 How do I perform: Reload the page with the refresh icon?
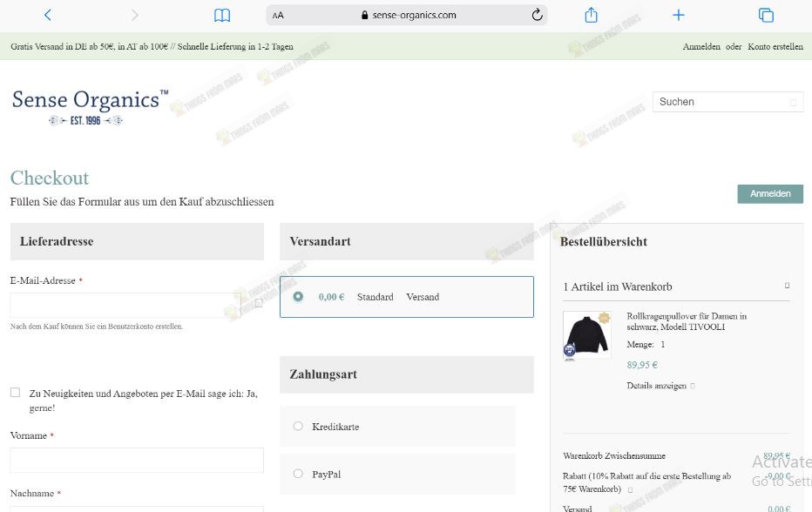[537, 15]
